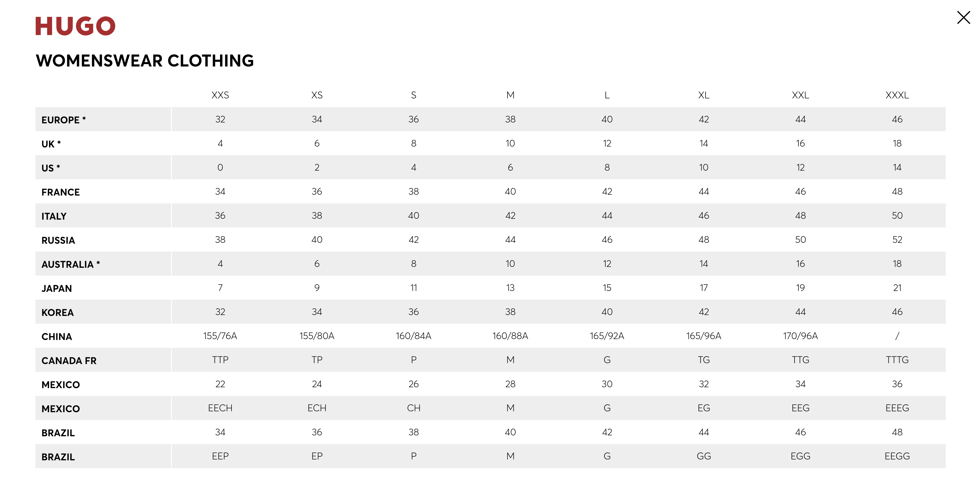
Task: Select the XXS column header
Action: click(x=220, y=95)
